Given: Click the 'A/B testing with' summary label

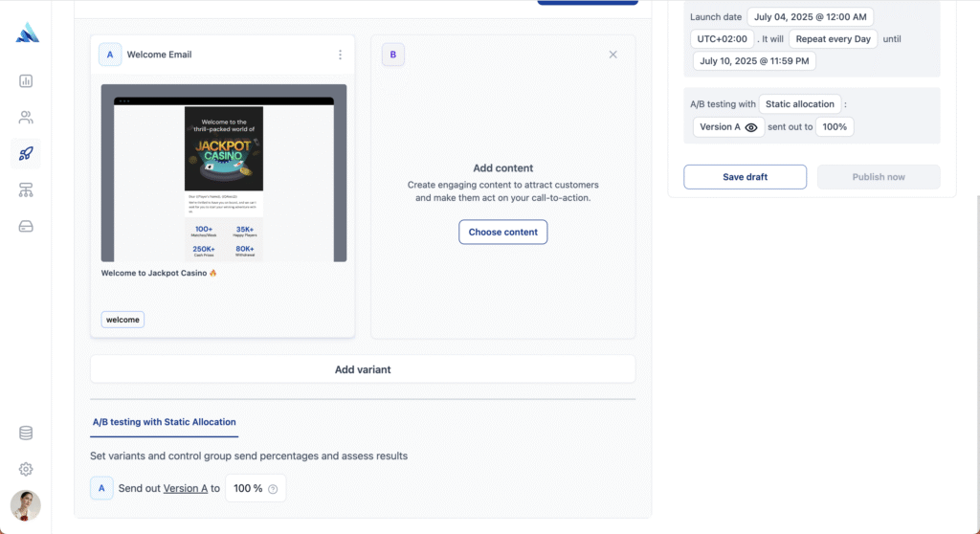Looking at the screenshot, I should pos(724,103).
